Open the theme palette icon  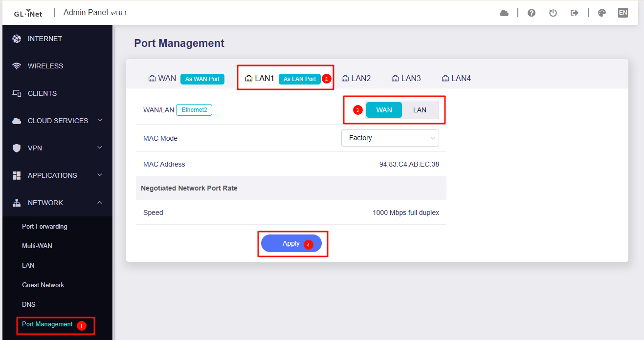point(602,13)
